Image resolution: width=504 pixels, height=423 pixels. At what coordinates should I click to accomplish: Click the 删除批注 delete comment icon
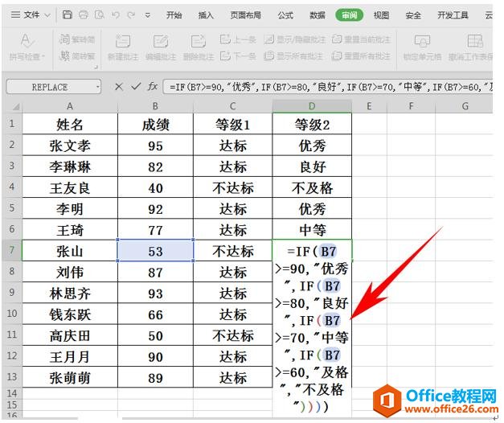(199, 41)
